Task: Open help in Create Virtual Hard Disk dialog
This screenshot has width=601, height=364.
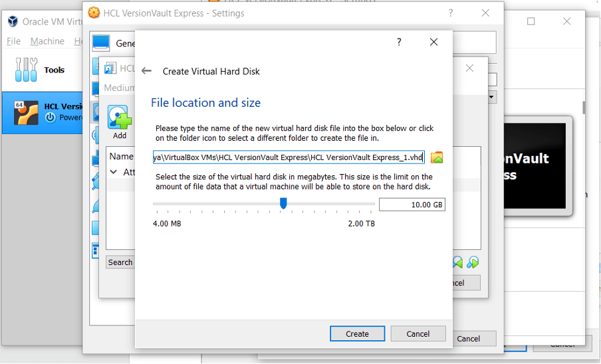Action: tap(399, 42)
